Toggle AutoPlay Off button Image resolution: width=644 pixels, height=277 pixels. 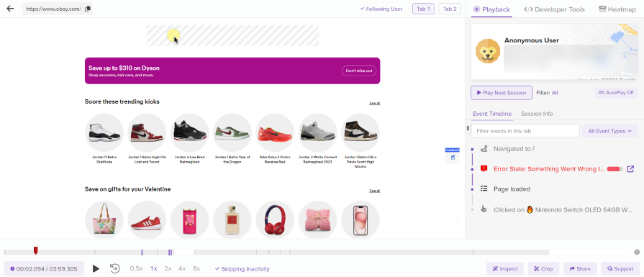[x=616, y=93]
